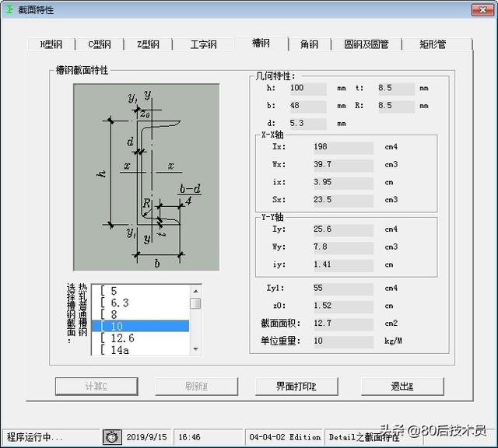Switch to the H型钢 tab
This screenshot has height=448, width=498.
51,44
